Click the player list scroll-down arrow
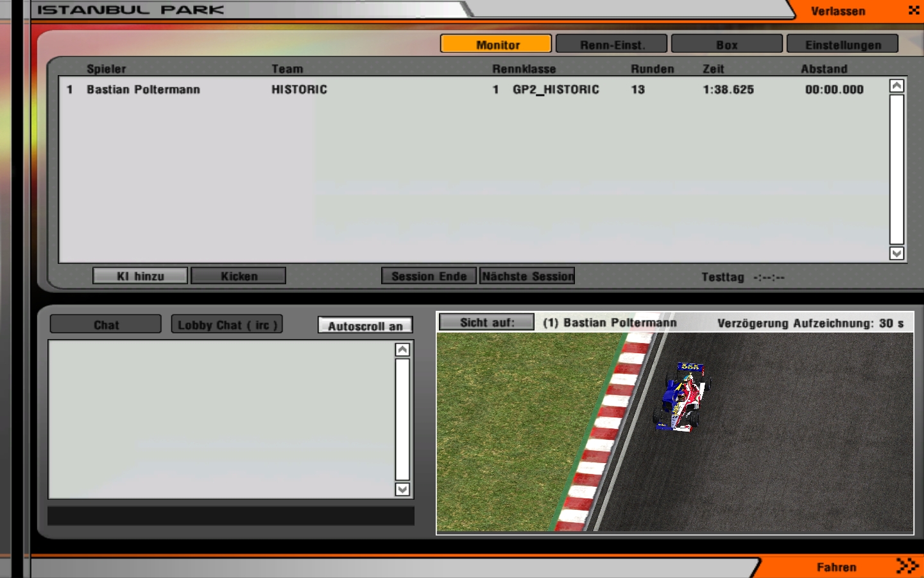 [x=896, y=254]
